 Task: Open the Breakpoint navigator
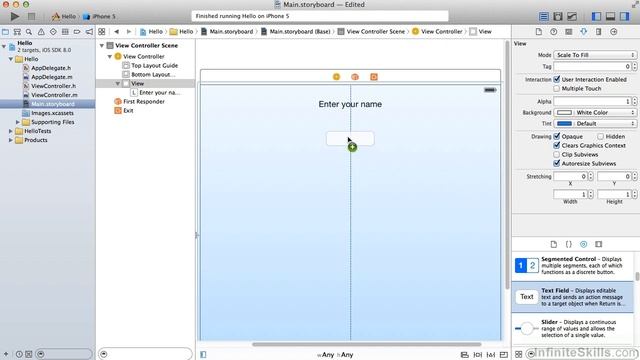77,31
